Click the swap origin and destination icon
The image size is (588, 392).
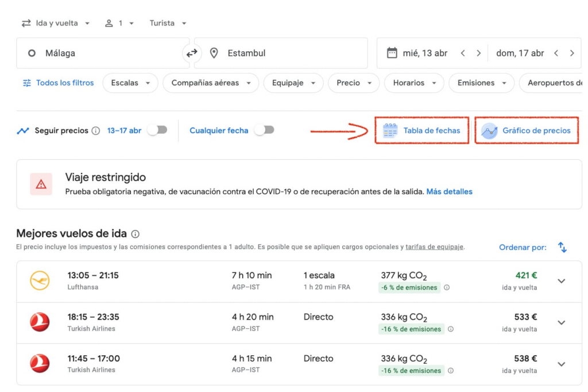click(192, 53)
